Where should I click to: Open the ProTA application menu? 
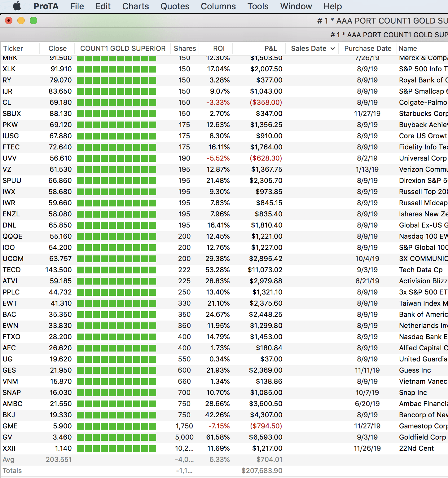(46, 6)
